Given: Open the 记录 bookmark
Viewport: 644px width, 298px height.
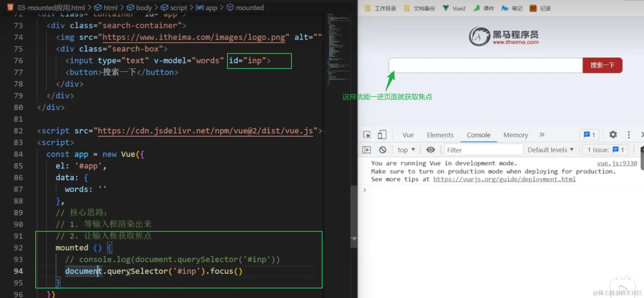Looking at the screenshot, I should pyautogui.click(x=540, y=8).
